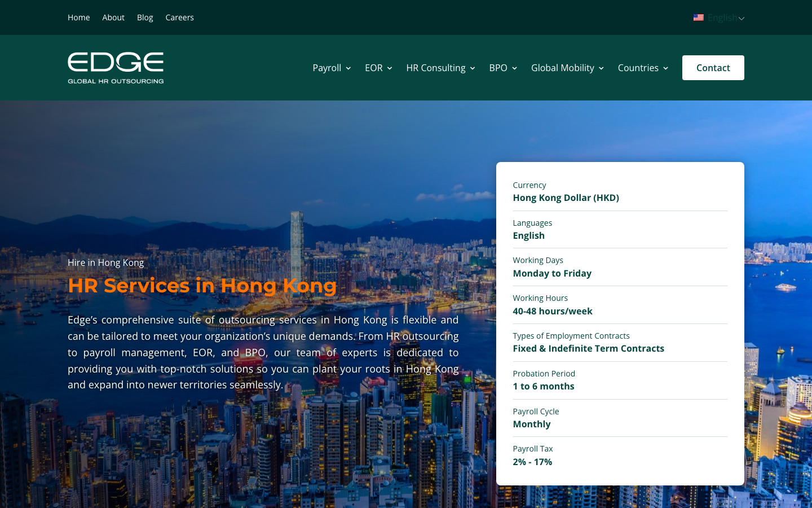812x508 pixels.
Task: Click the Types of Employment Contracts label
Action: (x=571, y=336)
